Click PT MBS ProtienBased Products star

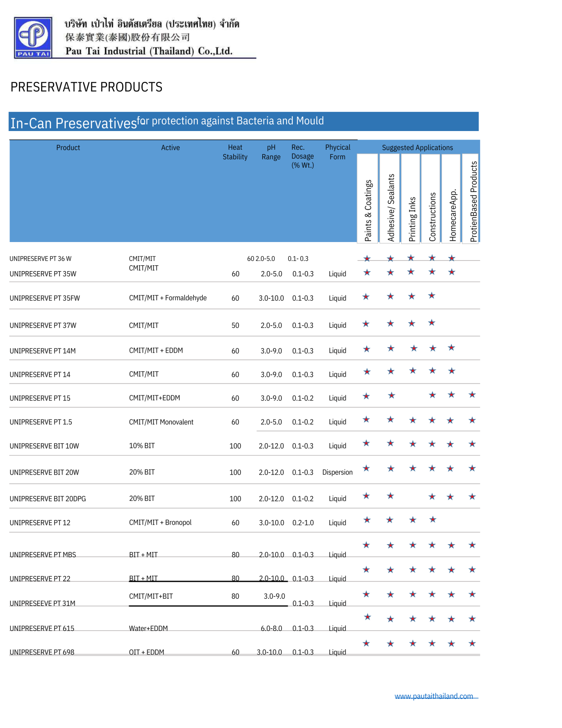[x=472, y=545]
